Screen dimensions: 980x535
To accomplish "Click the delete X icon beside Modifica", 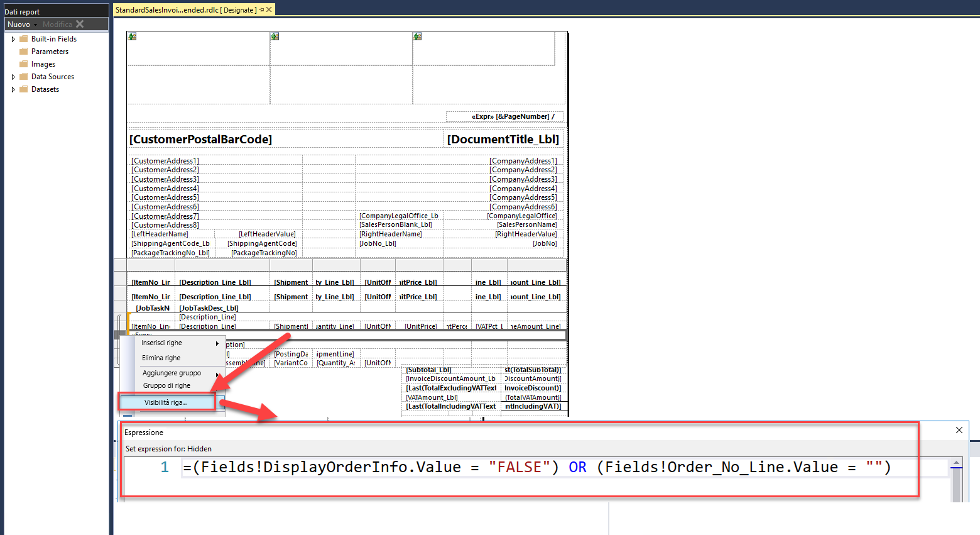I will click(x=80, y=24).
